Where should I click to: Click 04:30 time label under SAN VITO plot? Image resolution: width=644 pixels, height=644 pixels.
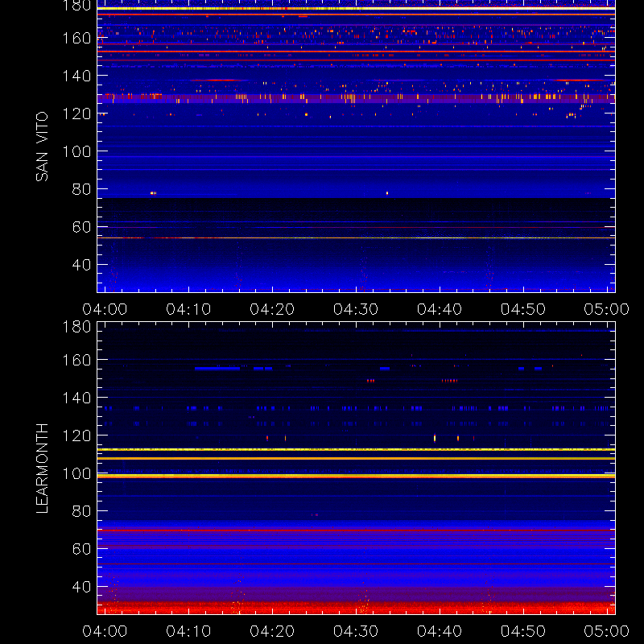(356, 309)
